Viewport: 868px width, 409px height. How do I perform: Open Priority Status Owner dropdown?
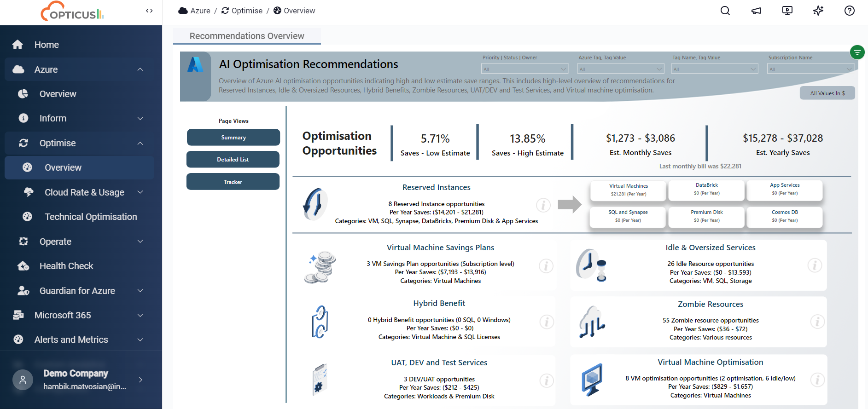[x=524, y=69]
